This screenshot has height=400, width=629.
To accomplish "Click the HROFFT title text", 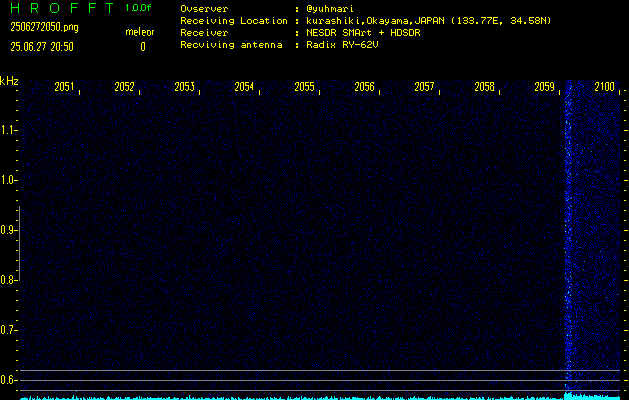I will coord(62,8).
